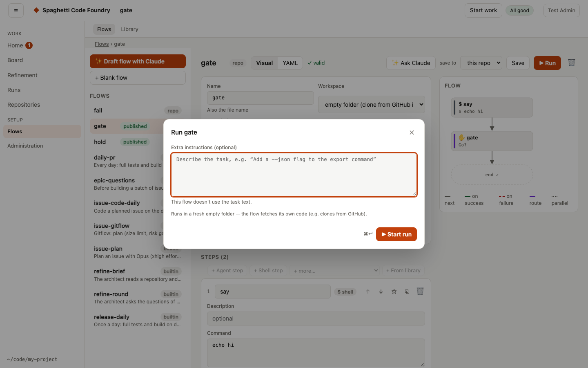The image size is (588, 368).
Task: Open the Board page
Action: pos(42,60)
